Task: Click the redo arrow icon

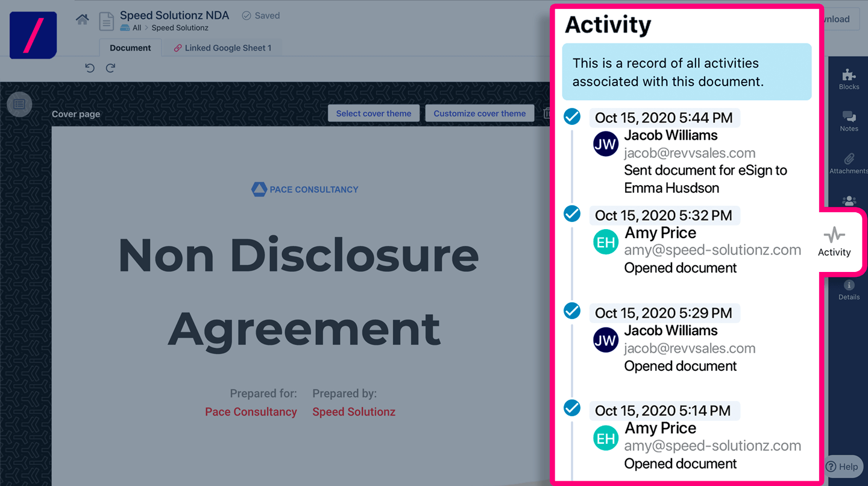Action: click(110, 68)
